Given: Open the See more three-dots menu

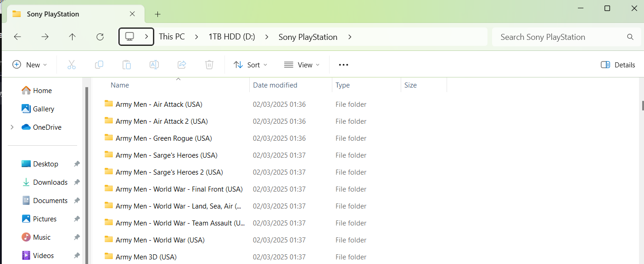Looking at the screenshot, I should click(343, 65).
